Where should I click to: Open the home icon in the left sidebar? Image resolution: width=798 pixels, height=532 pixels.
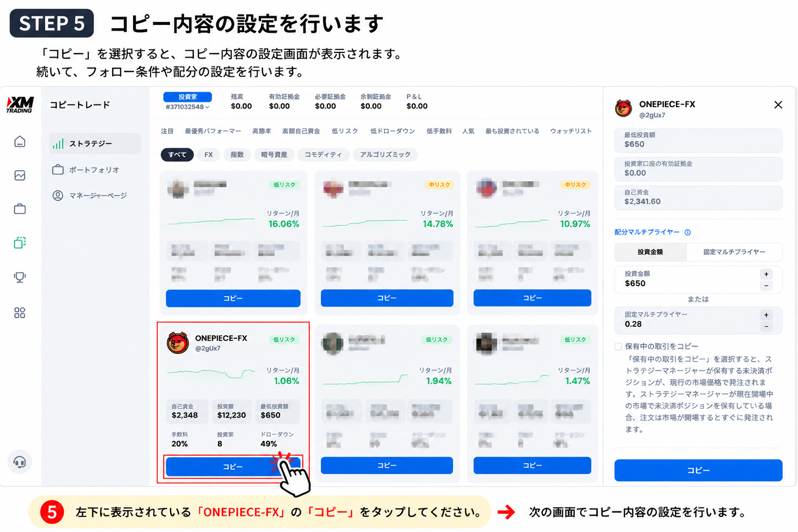pos(20,141)
